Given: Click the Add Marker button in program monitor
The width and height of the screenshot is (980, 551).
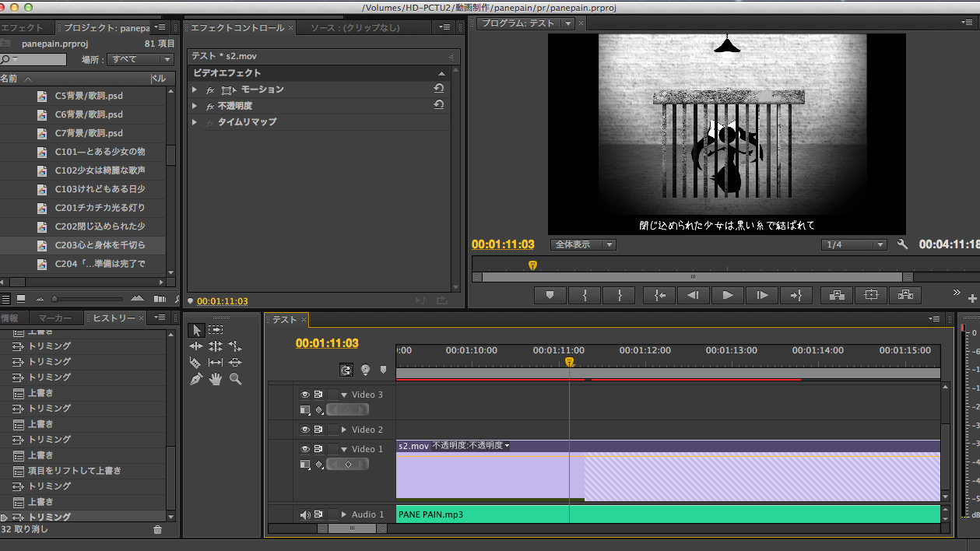Looking at the screenshot, I should pos(550,295).
